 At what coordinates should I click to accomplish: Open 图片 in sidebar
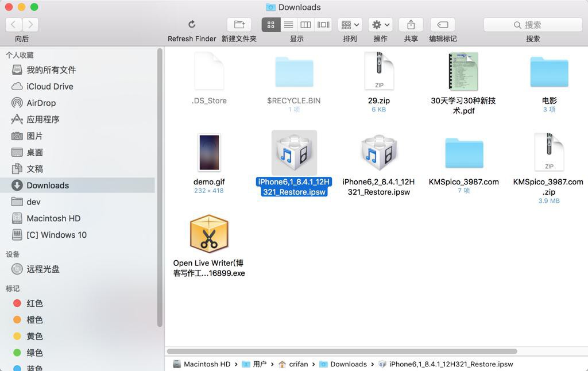coord(78,136)
